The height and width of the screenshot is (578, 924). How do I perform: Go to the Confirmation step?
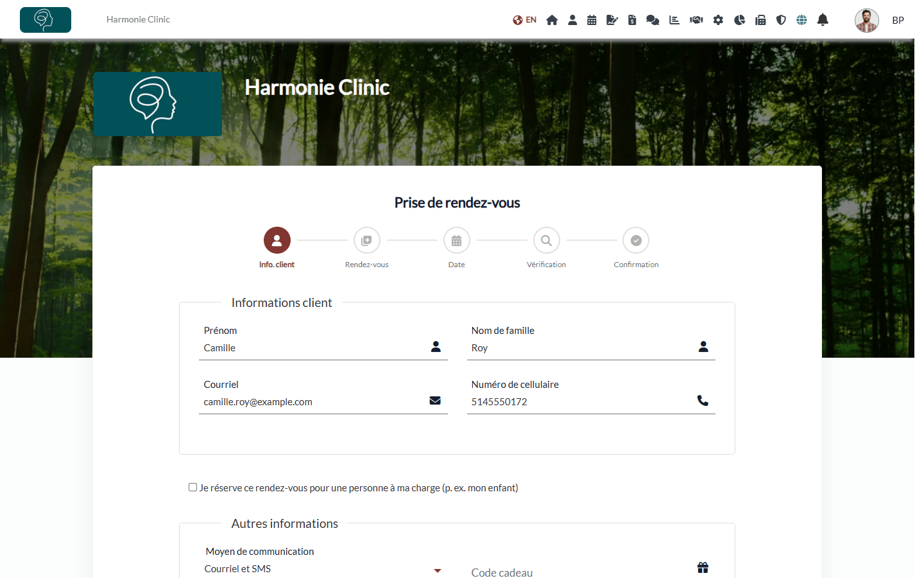click(636, 240)
